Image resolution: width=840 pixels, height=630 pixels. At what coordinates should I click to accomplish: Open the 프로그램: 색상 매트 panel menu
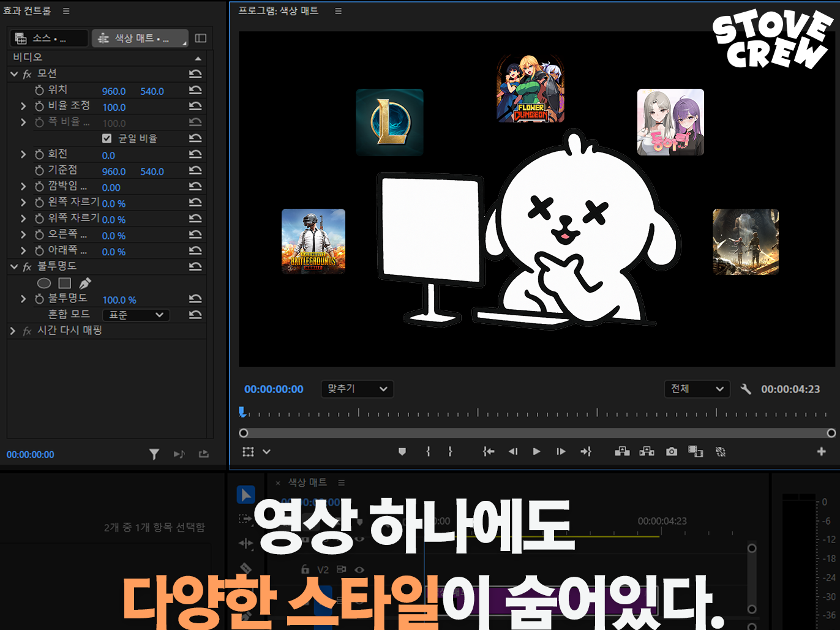pyautogui.click(x=338, y=11)
